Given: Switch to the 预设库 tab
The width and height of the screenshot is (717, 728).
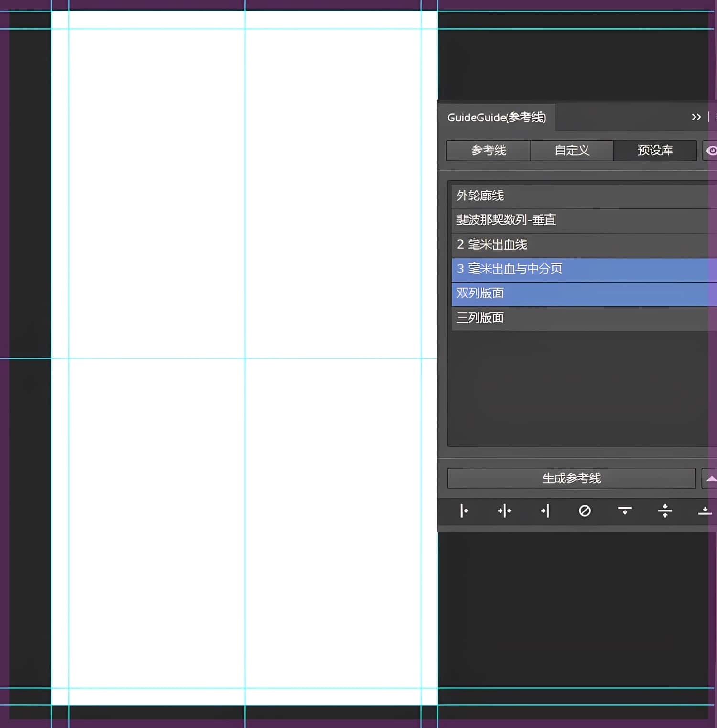Looking at the screenshot, I should [655, 151].
